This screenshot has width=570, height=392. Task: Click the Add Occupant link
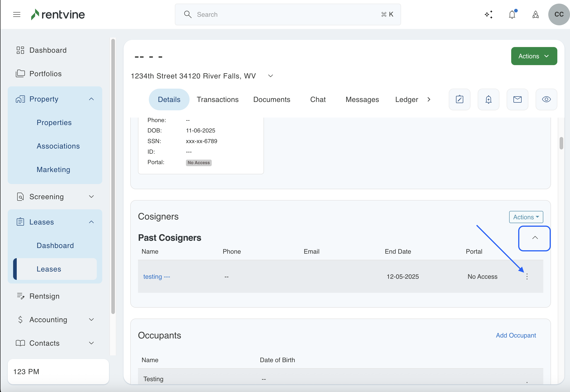pyautogui.click(x=516, y=335)
